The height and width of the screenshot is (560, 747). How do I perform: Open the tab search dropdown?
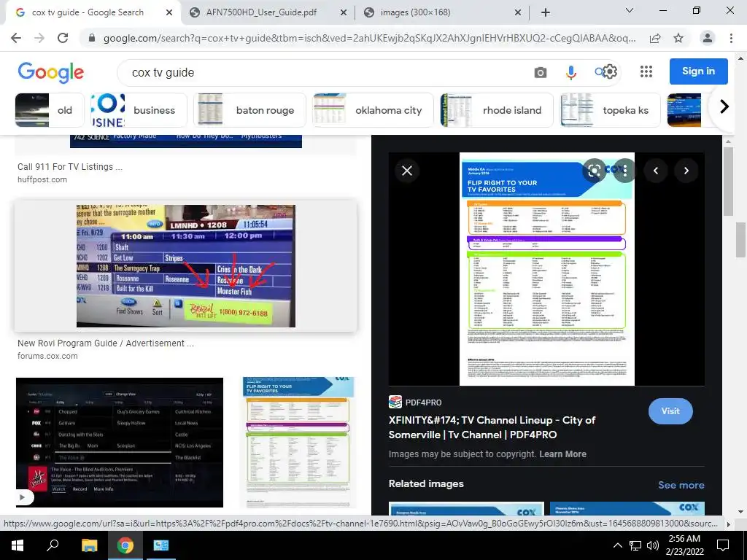click(630, 11)
